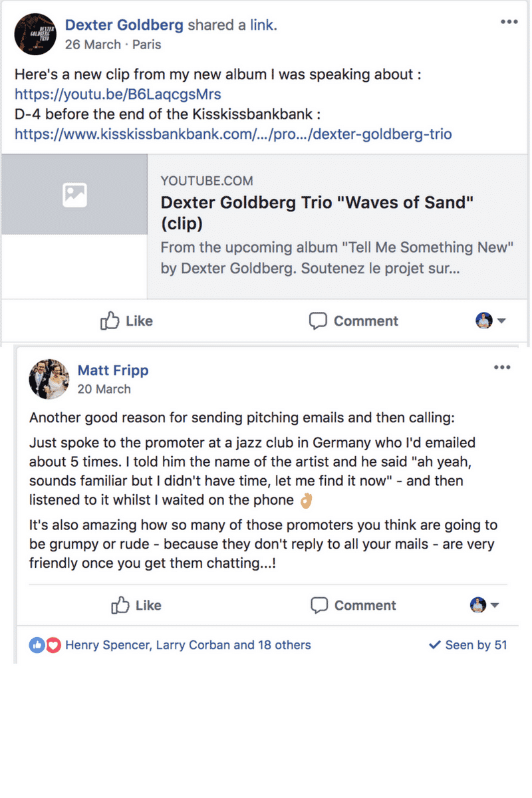Open the kisskissbankbank.com project link
Screen dimensions: 532x798
[x=233, y=134]
